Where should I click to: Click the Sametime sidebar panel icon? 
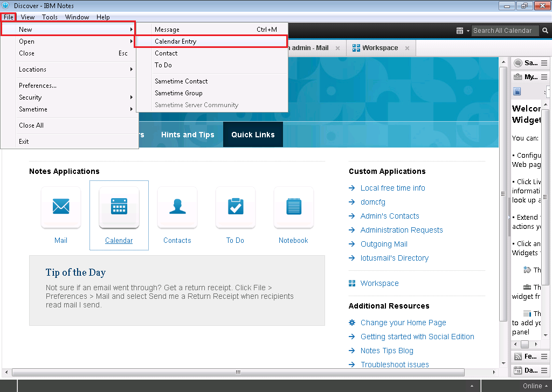[x=518, y=63]
